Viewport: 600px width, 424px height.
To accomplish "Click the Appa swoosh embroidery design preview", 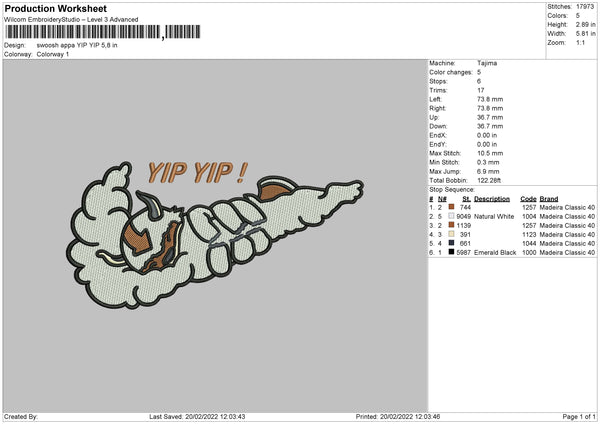I will (215, 235).
